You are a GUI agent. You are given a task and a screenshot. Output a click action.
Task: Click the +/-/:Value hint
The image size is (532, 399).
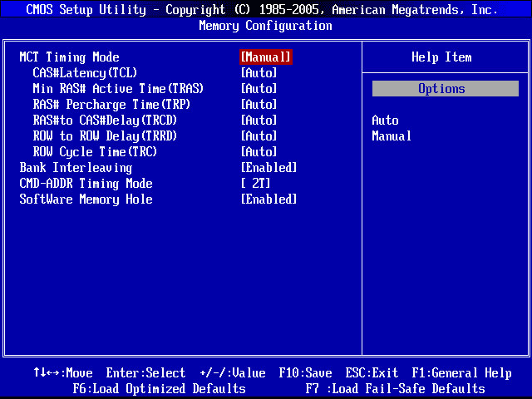[x=233, y=373]
